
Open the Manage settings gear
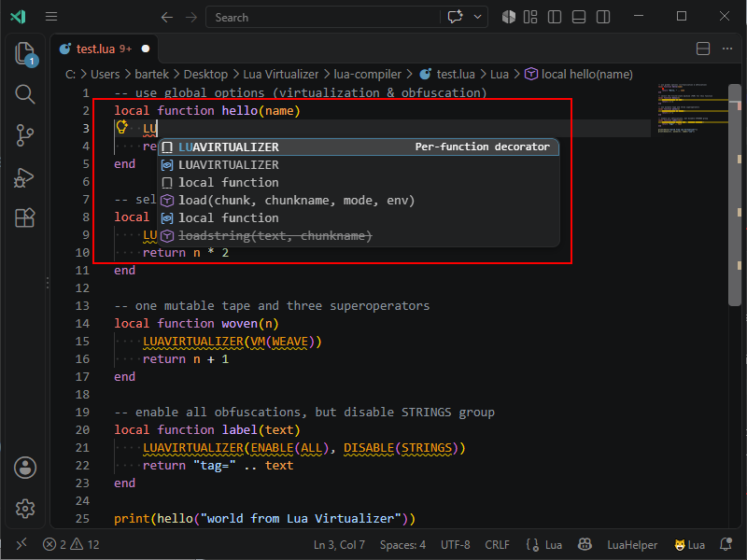click(x=25, y=509)
